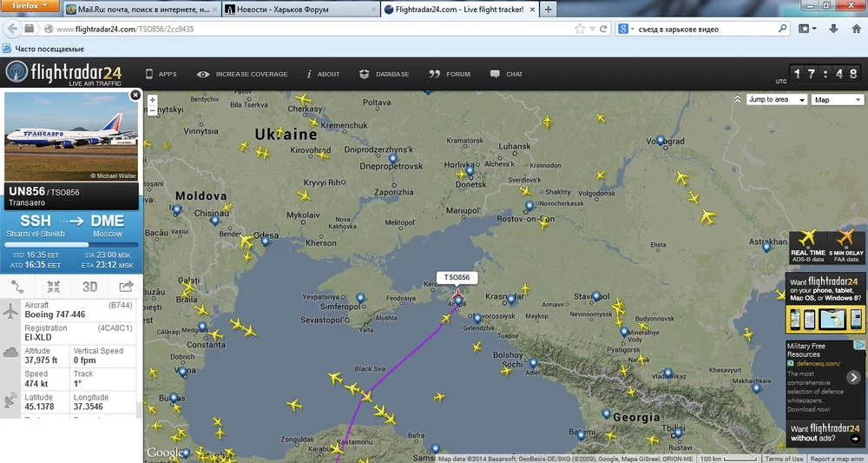Click the bookmark star icon

pyautogui.click(x=580, y=29)
